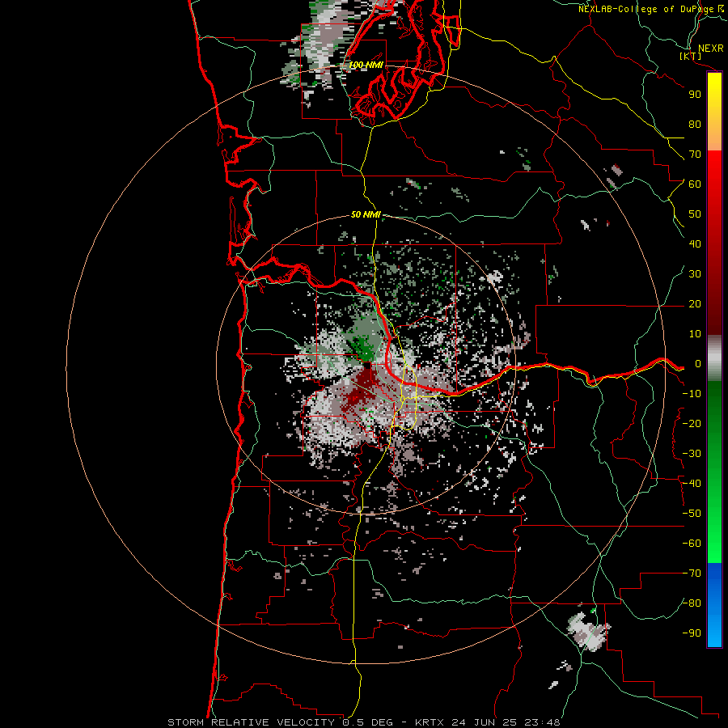Select the 0 knot scale label

coord(698,364)
